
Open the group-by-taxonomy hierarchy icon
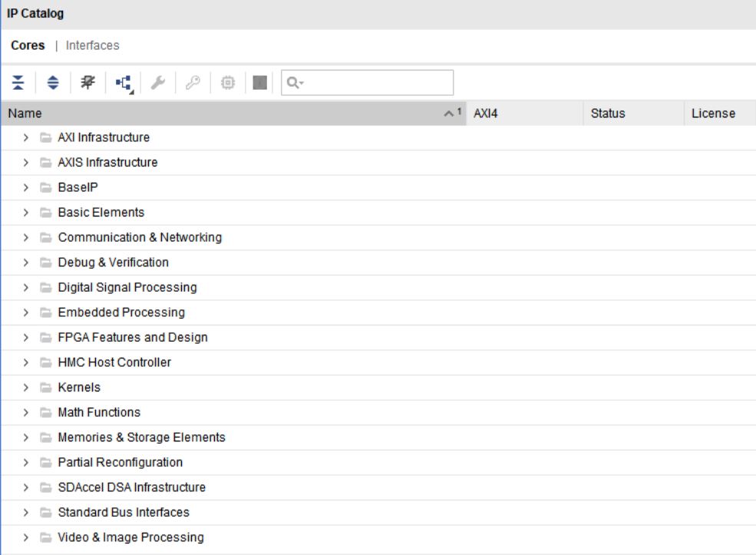coord(124,84)
